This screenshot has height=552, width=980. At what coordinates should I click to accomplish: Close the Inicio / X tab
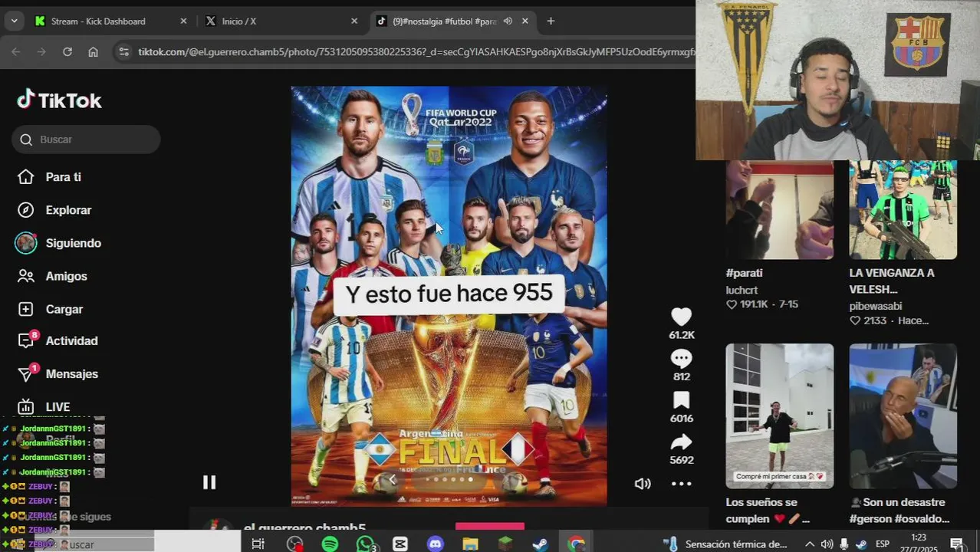click(x=354, y=21)
